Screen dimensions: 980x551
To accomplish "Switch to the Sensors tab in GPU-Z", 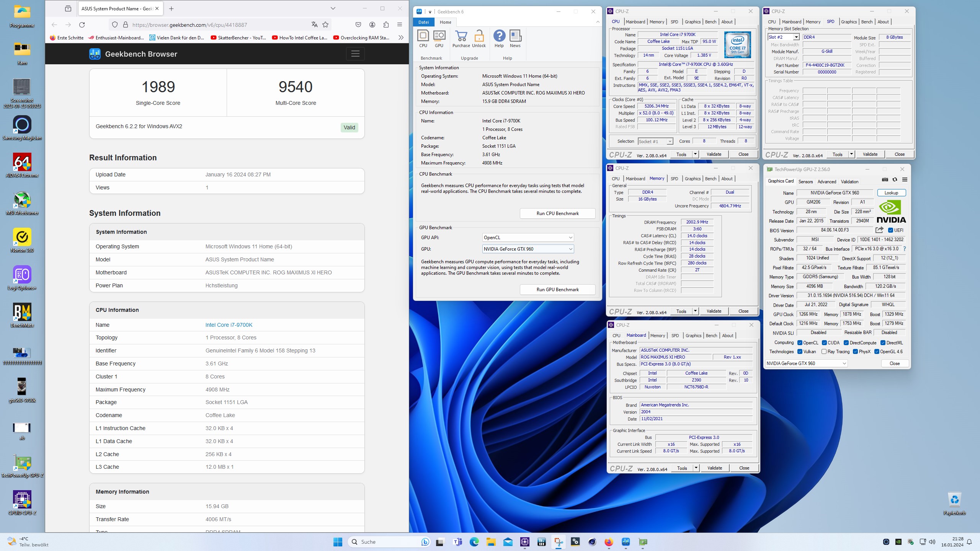I will pyautogui.click(x=805, y=182).
